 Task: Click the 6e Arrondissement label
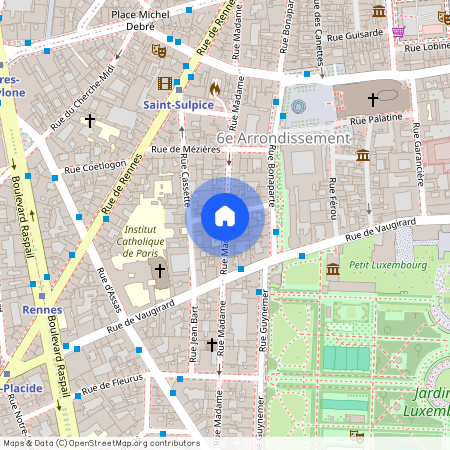(284, 138)
